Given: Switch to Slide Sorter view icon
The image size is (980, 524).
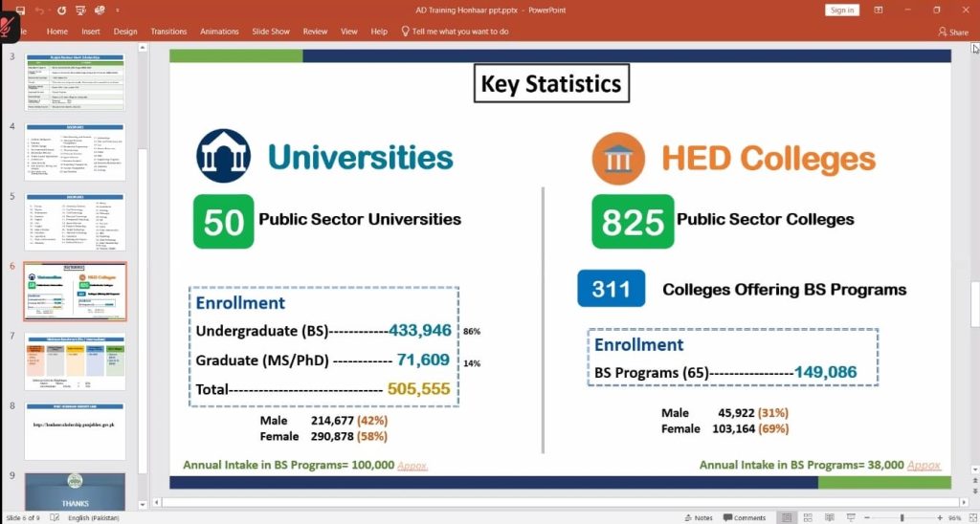Looking at the screenshot, I should [808, 517].
